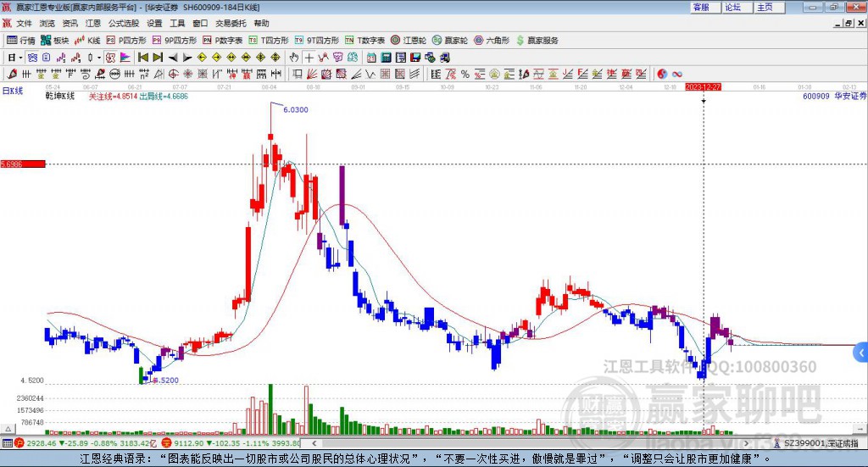The width and height of the screenshot is (868, 467).
Task: Click the 日K线 period label
Action: pyautogui.click(x=13, y=91)
